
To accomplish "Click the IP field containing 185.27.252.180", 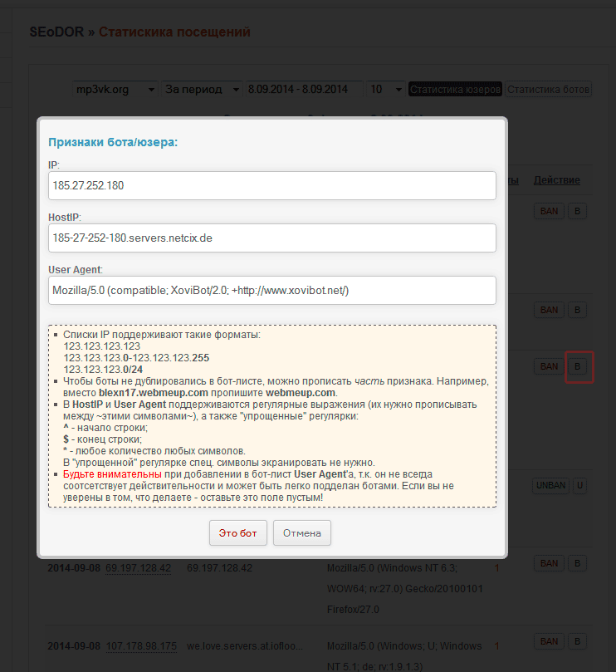I will tap(272, 185).
